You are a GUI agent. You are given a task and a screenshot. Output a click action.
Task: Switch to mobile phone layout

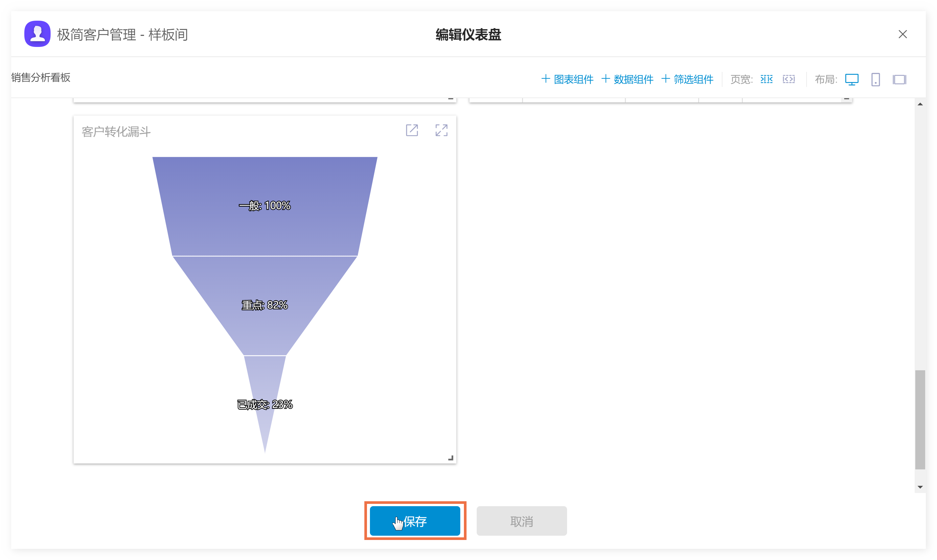(875, 79)
